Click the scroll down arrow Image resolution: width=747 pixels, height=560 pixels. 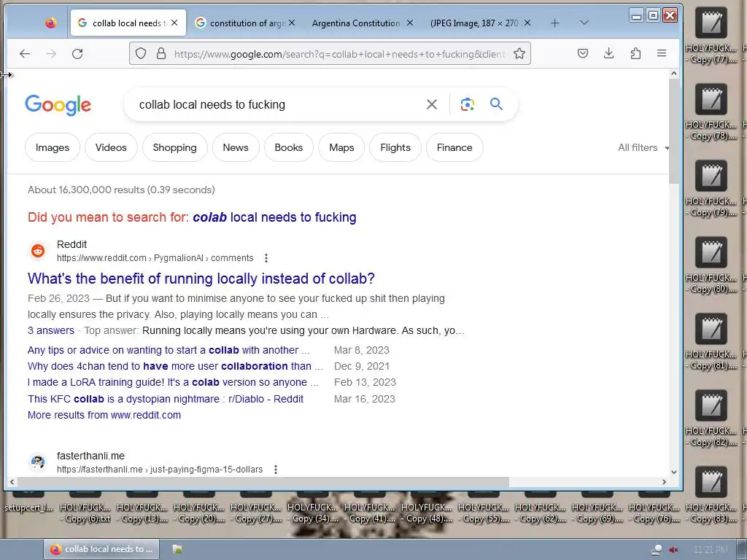coord(673,472)
